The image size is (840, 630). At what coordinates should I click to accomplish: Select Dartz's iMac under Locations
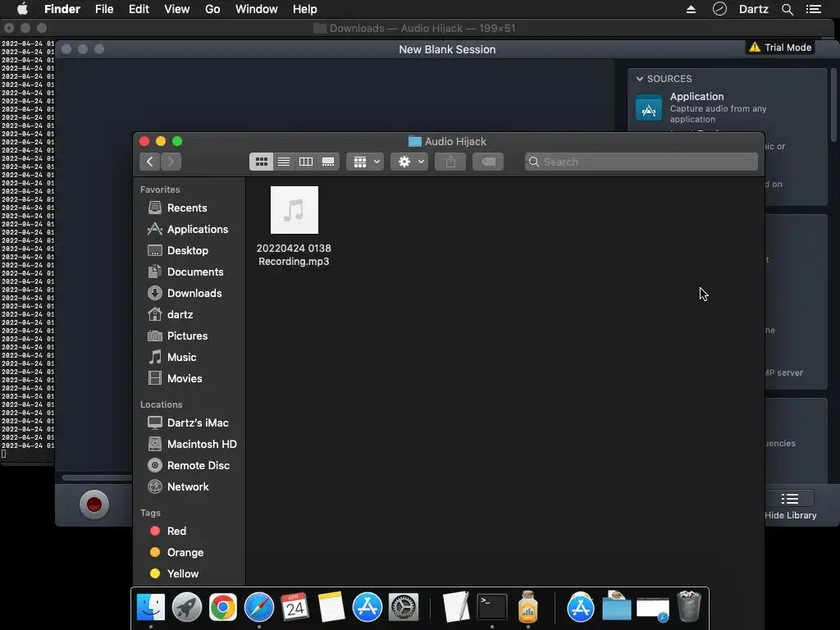pos(189,422)
